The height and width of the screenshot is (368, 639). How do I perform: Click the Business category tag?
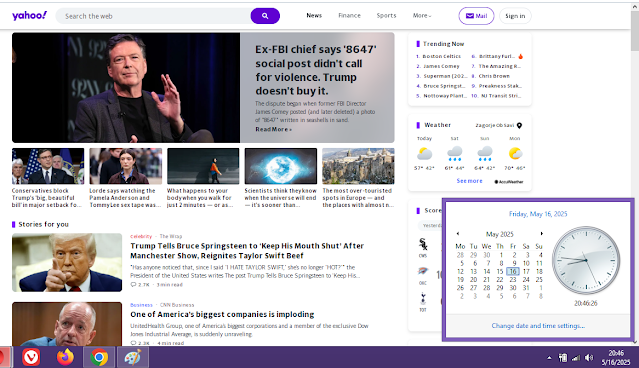(141, 305)
